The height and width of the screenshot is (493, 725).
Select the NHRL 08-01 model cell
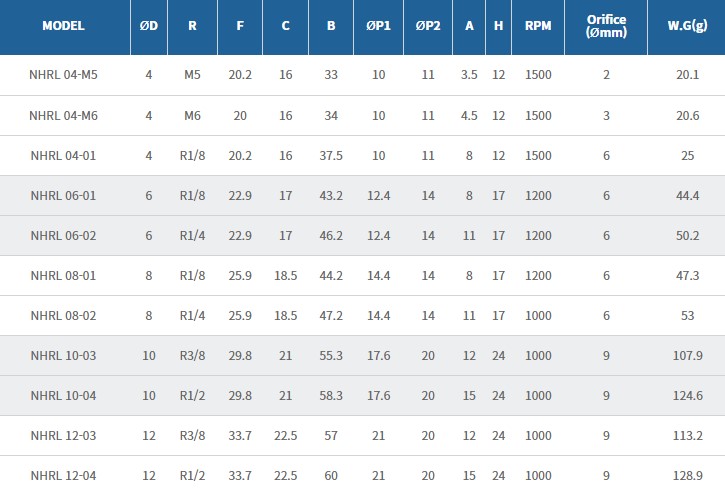[x=63, y=275]
